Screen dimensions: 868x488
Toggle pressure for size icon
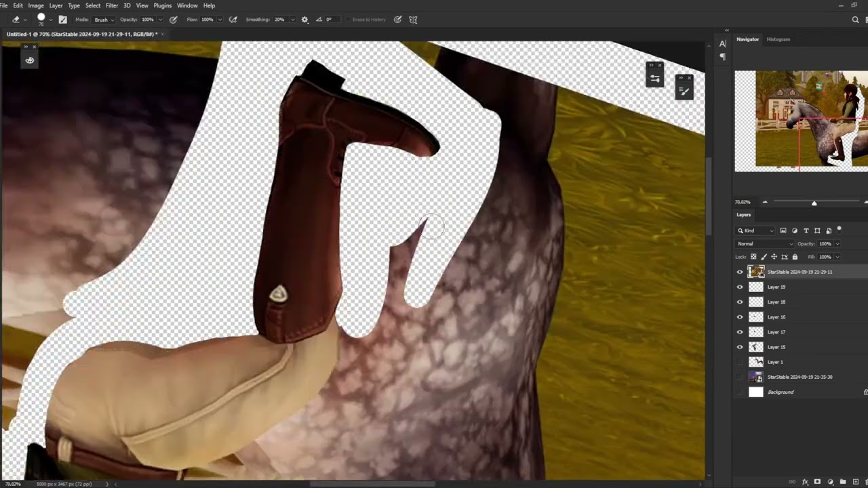point(398,20)
